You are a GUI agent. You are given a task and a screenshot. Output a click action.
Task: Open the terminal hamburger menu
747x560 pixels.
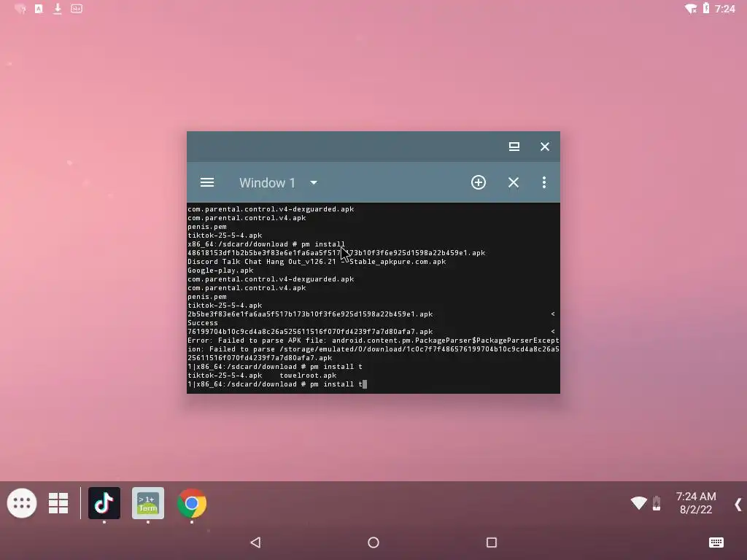click(206, 182)
